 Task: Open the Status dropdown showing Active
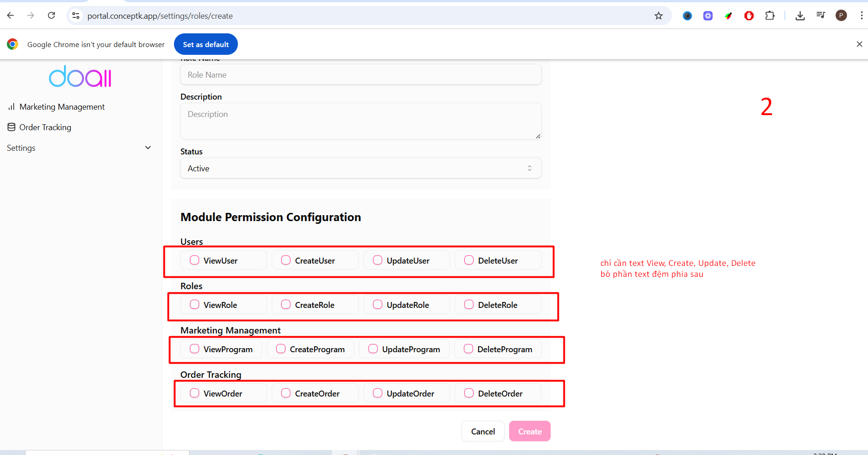pos(361,169)
